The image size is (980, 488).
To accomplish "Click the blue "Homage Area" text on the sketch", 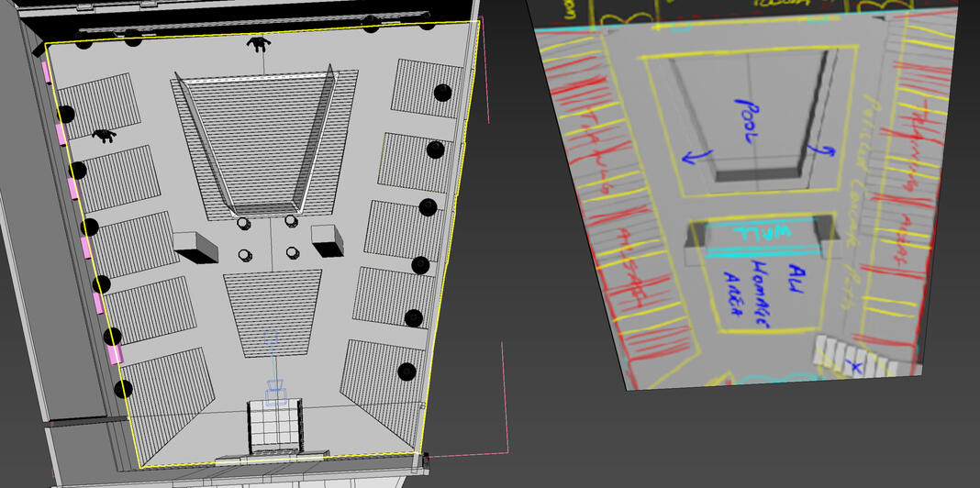I will 759,285.
